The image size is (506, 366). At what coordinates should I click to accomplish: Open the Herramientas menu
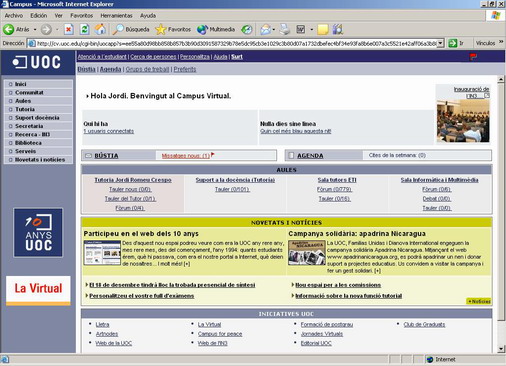pos(116,16)
